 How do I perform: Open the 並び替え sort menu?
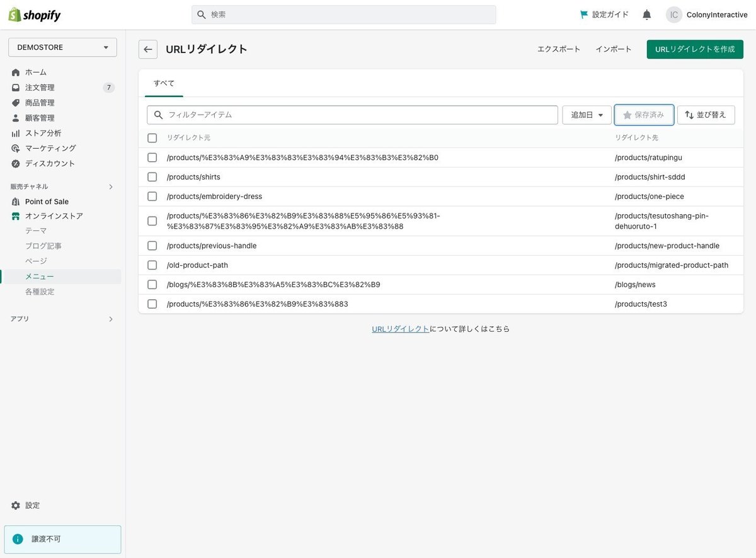706,115
